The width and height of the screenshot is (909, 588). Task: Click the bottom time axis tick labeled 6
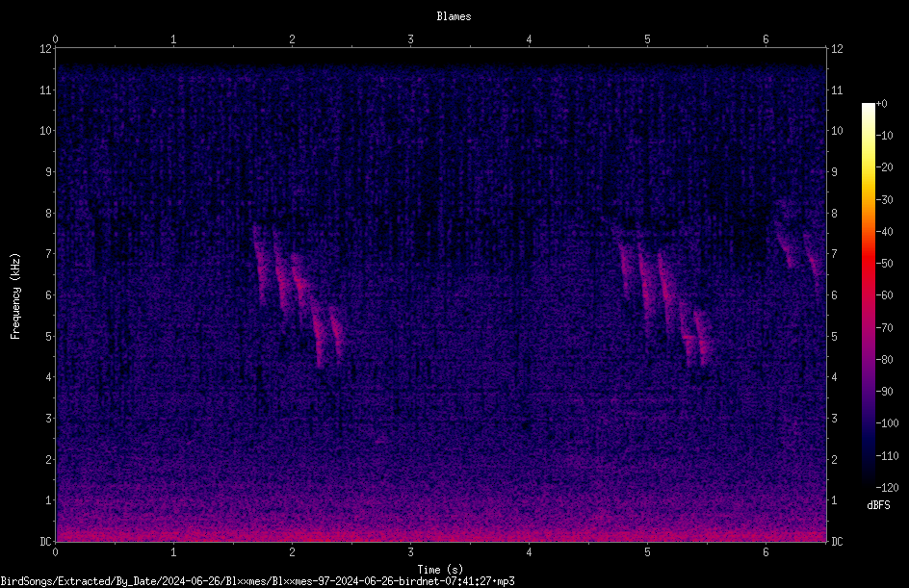[766, 552]
